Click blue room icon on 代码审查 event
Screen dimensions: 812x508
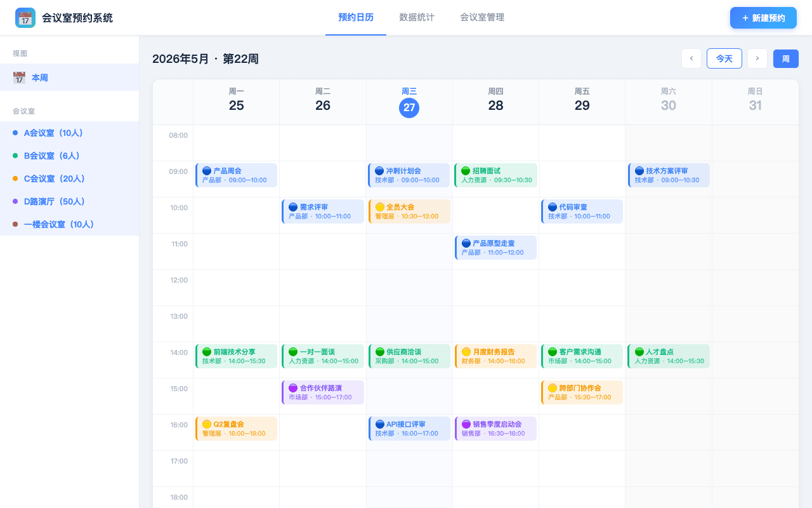point(553,207)
